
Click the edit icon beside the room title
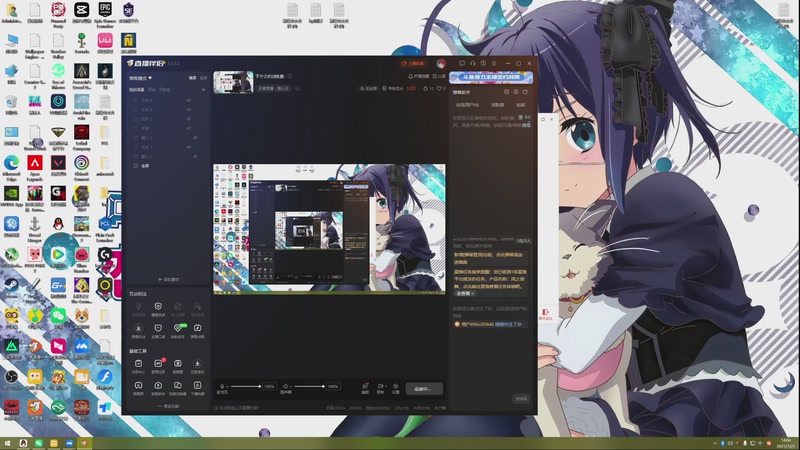(x=290, y=76)
